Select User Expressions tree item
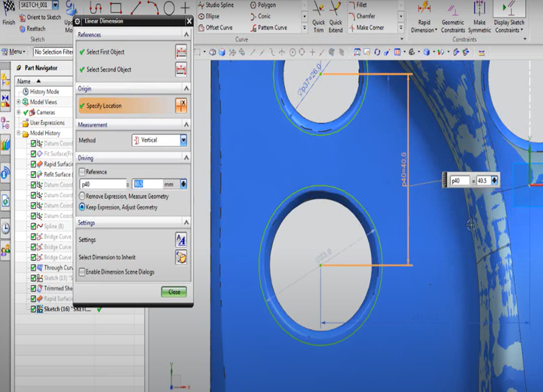The width and height of the screenshot is (543, 392). [43, 123]
